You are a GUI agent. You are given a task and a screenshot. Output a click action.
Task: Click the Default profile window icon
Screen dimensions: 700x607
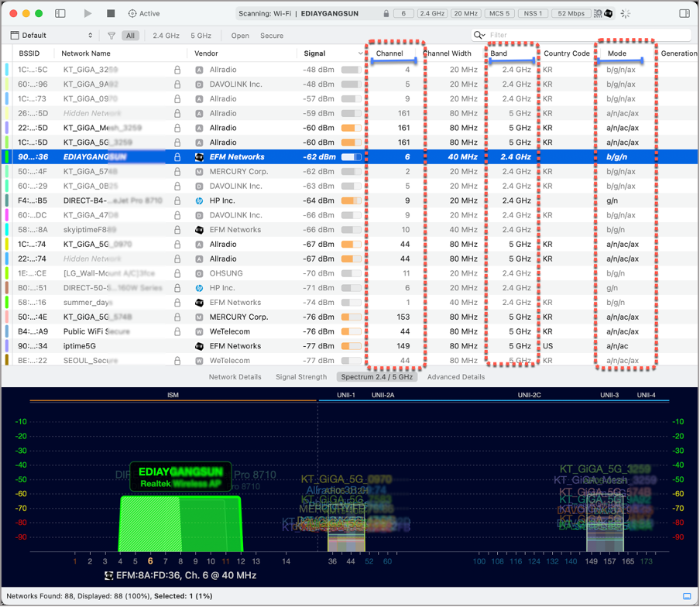15,36
